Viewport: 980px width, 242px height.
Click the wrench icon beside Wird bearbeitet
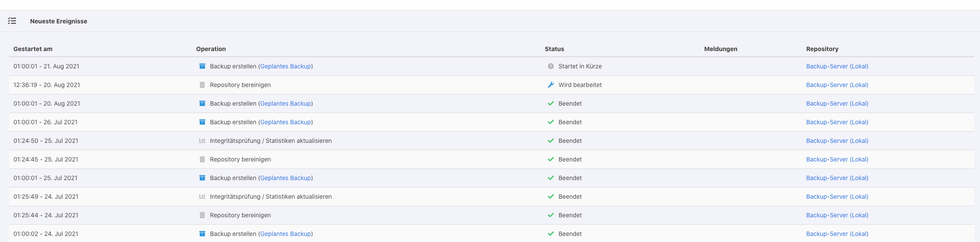(551, 85)
